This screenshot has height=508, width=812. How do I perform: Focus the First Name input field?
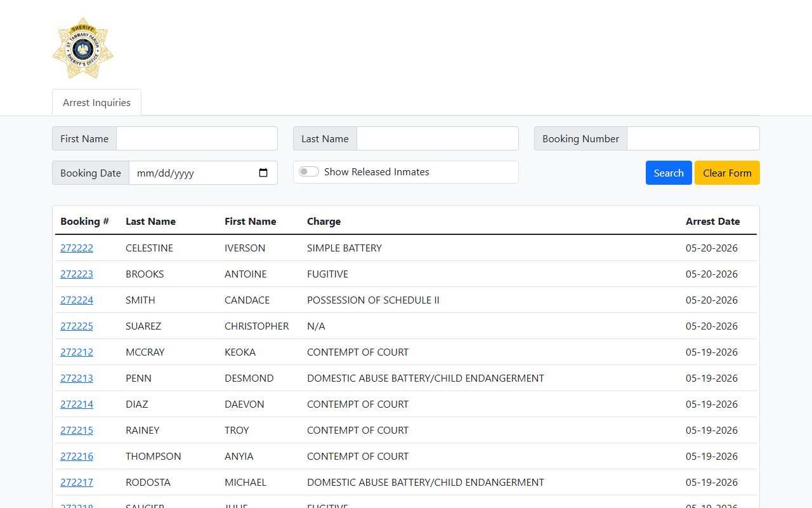[197, 138]
